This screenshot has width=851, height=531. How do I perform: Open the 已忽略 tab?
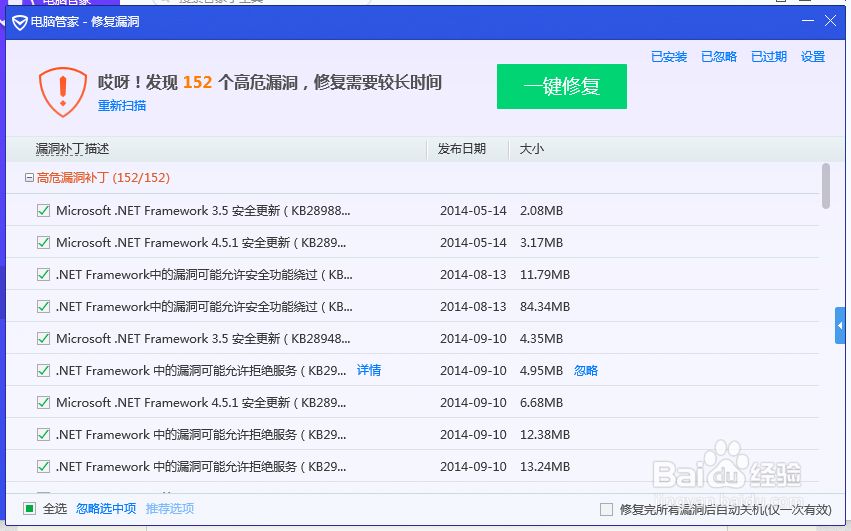[x=719, y=56]
